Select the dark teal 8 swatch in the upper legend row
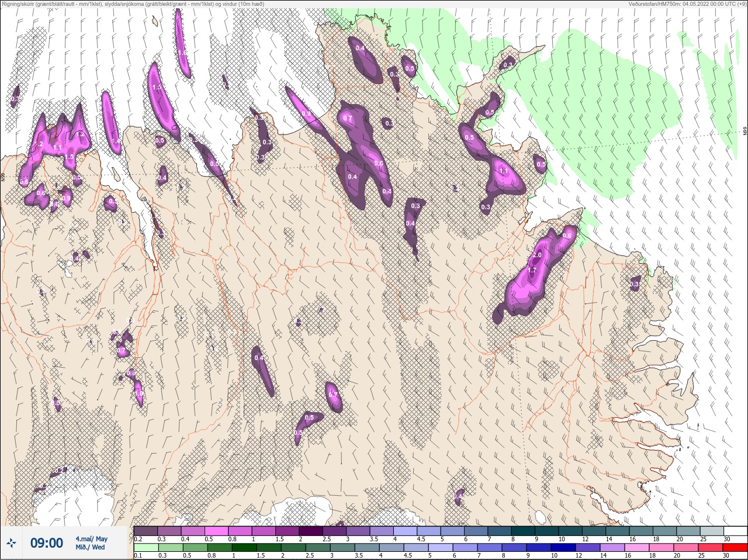748x560 pixels. 524,531
